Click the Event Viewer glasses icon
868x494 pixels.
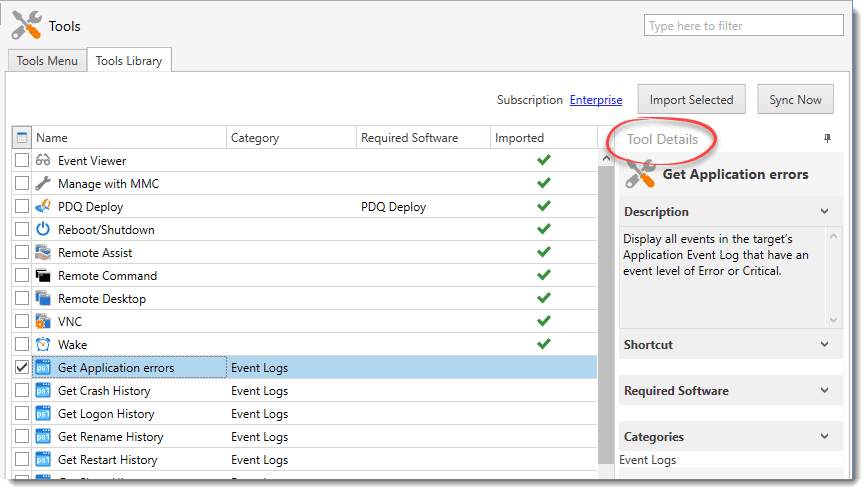43,160
